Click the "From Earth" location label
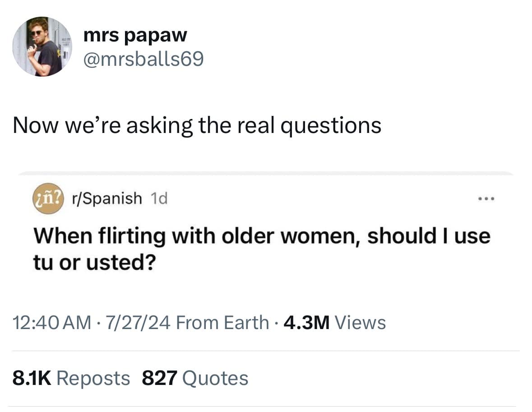 [x=221, y=323]
